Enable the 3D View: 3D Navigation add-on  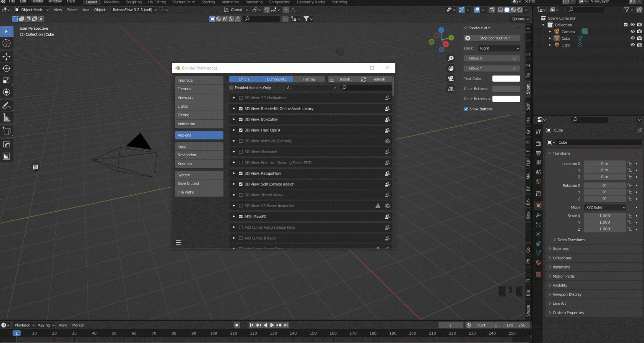[240, 98]
